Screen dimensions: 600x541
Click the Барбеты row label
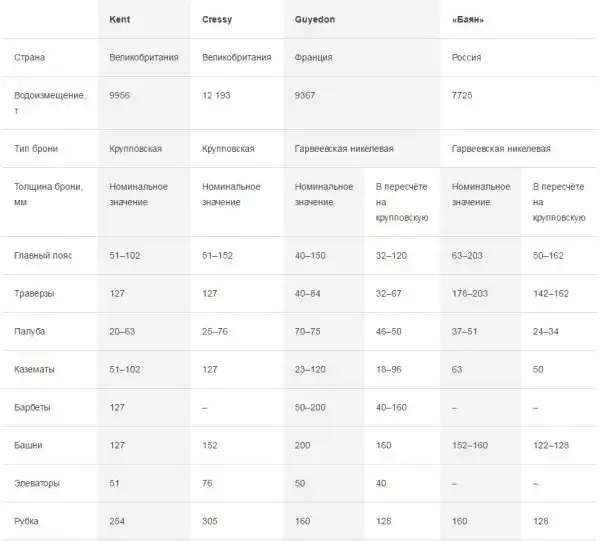(35, 407)
